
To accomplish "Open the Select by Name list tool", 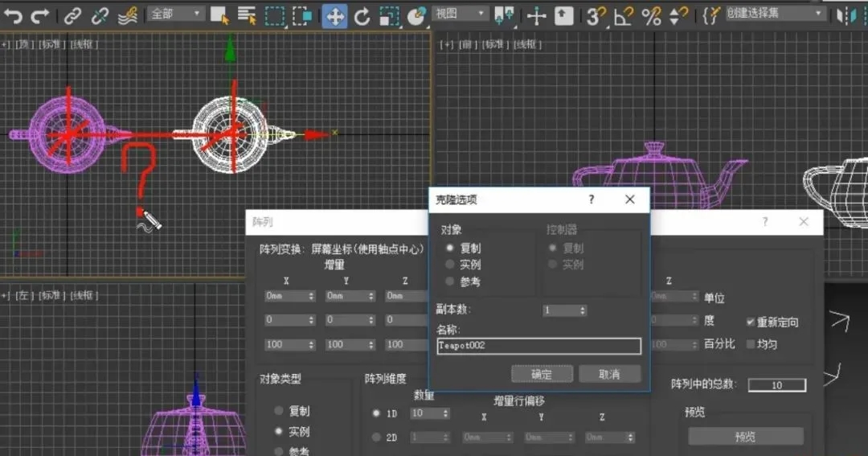I will [x=247, y=15].
